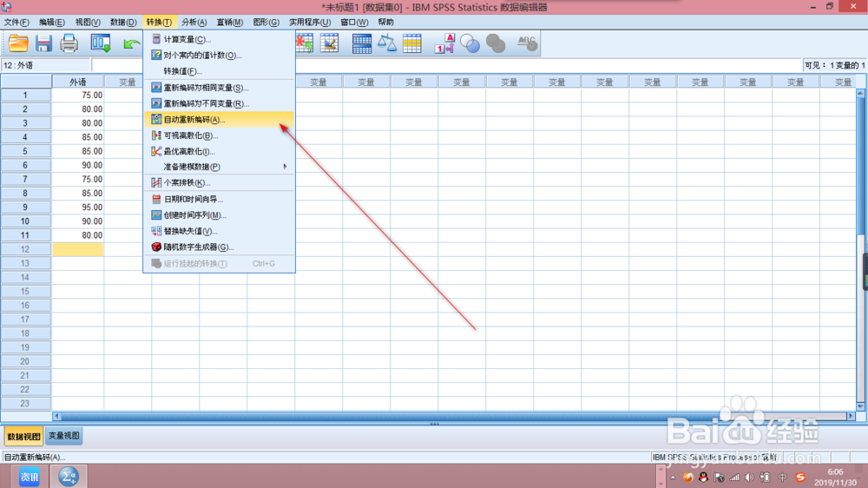This screenshot has width=868, height=488.
Task: Click the row 6 cell 90.00
Action: pos(78,165)
